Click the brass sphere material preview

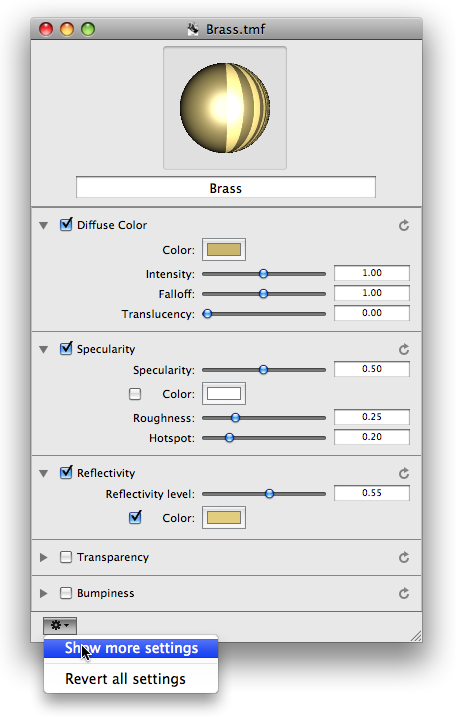pos(225,108)
